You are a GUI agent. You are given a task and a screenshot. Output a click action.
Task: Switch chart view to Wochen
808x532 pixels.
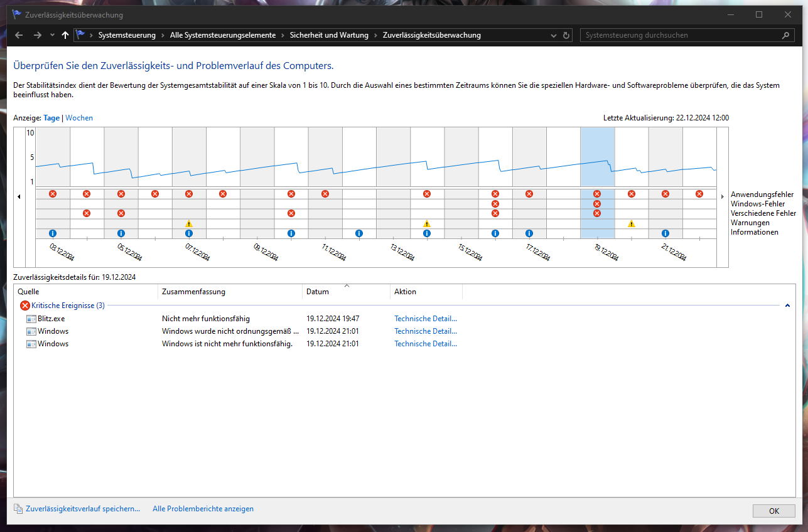point(79,118)
